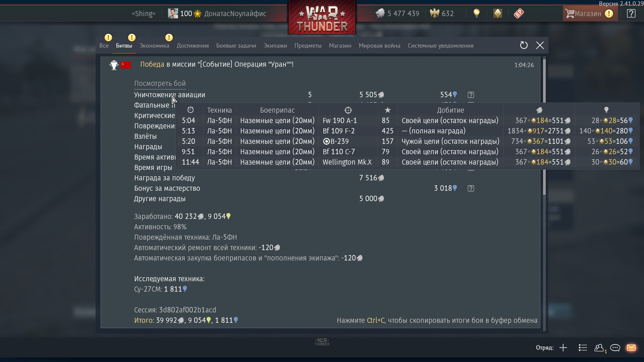Open the Боевые задачи tab
Screen dimensions: 644x362
236,46
